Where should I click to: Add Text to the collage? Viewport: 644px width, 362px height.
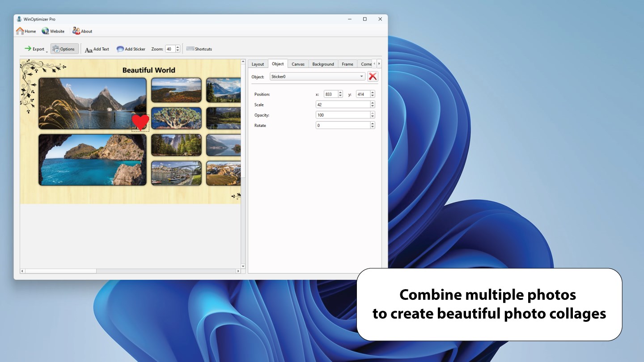(x=97, y=49)
